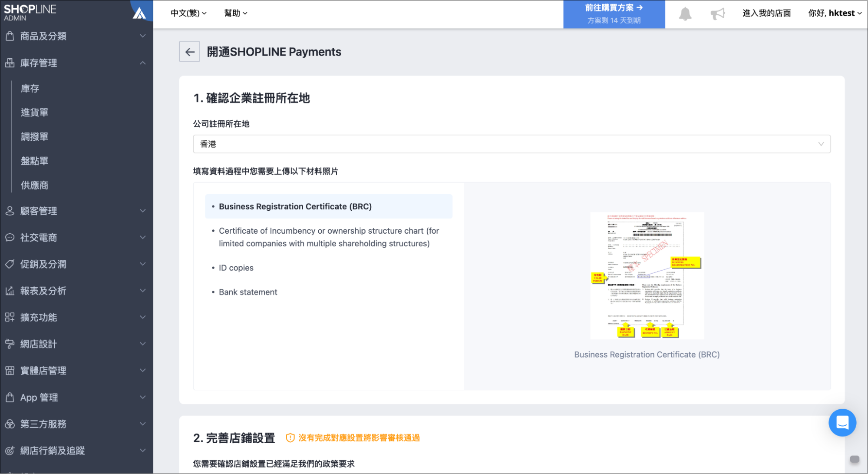The width and height of the screenshot is (868, 474).
Task: Click the 庫存管理 inventory icon
Action: pos(10,63)
